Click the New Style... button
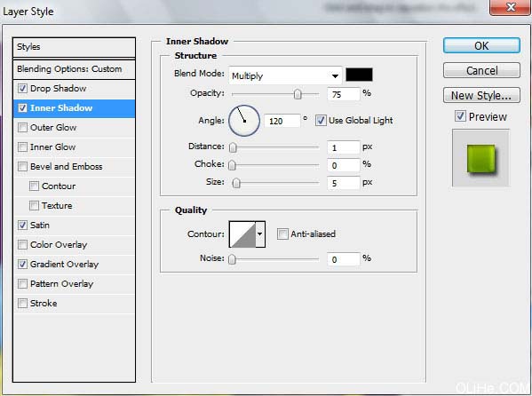This screenshot has width=532, height=396. coord(481,95)
